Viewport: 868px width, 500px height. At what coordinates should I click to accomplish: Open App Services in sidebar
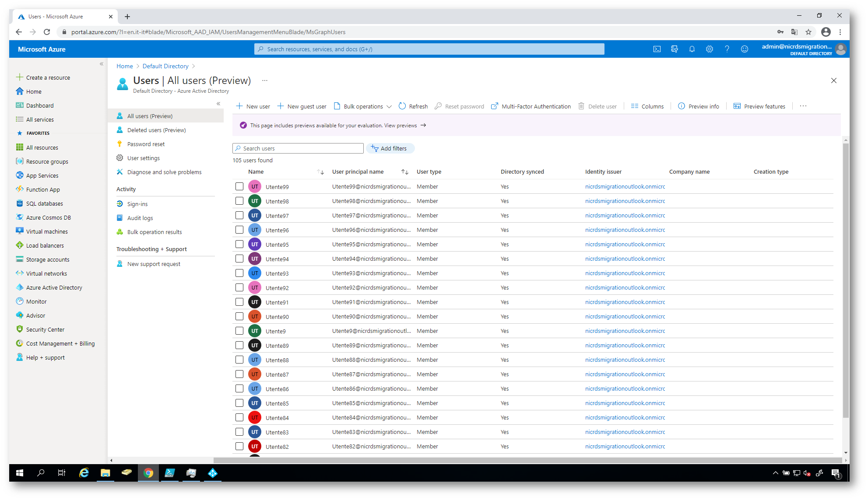point(42,175)
